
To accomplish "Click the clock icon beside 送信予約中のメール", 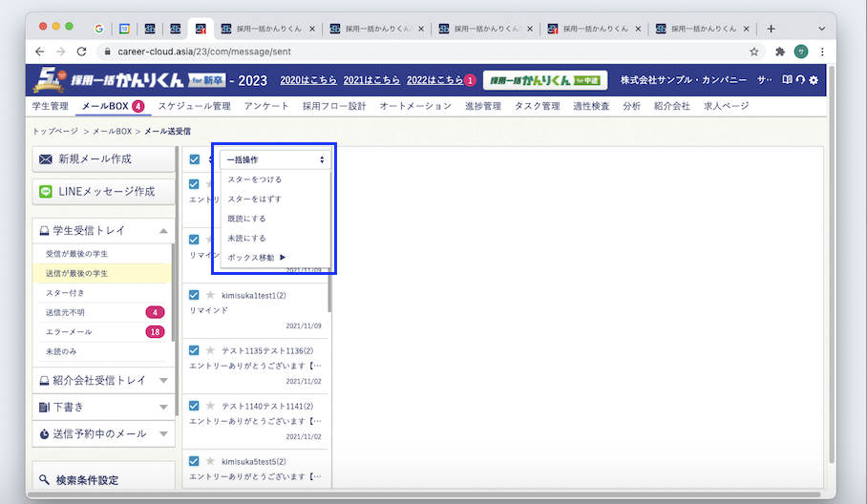I will pos(44,434).
